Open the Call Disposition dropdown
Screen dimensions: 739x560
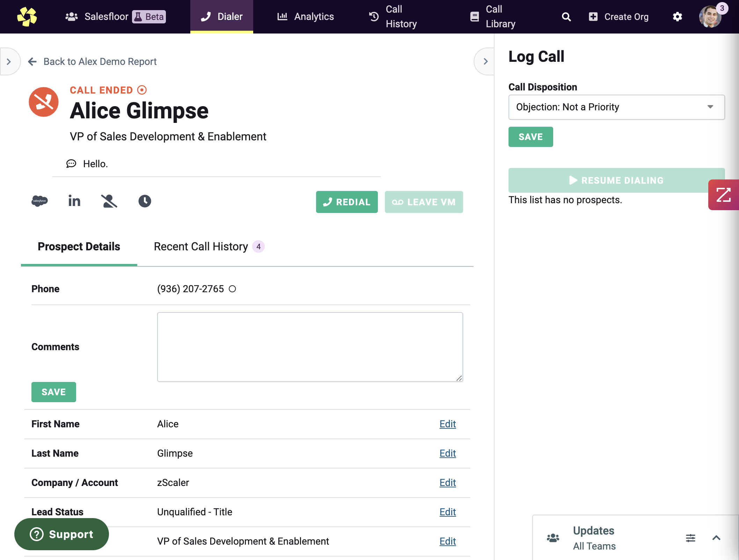pos(616,107)
